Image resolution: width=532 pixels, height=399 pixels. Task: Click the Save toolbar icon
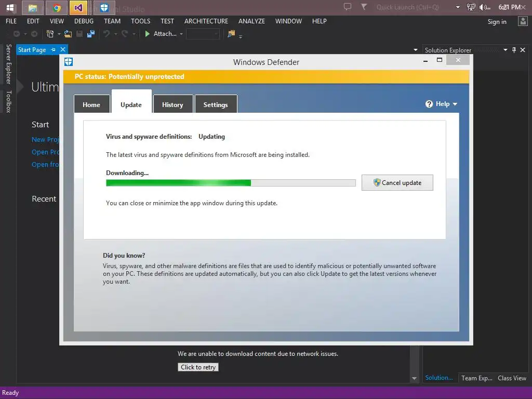click(79, 34)
